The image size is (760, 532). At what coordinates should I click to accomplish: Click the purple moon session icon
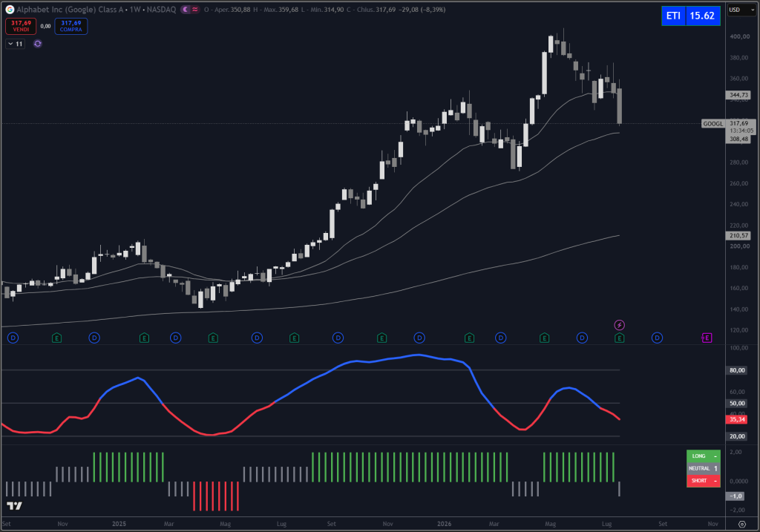(186, 10)
